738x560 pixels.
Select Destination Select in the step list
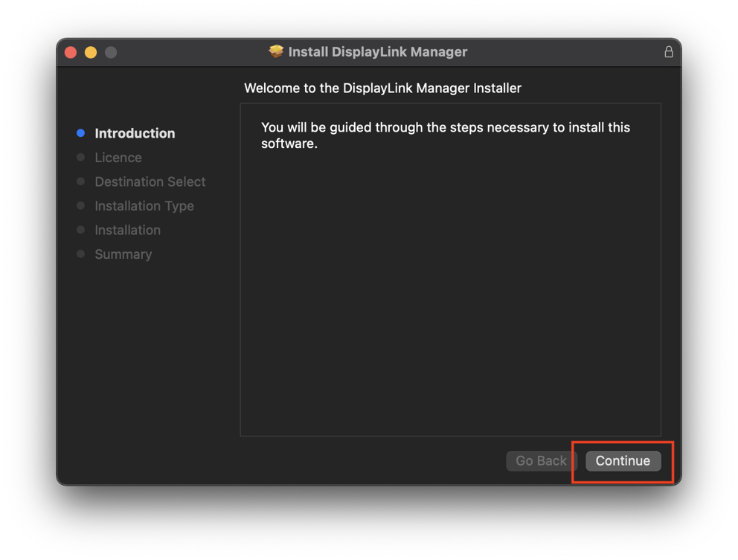150,181
